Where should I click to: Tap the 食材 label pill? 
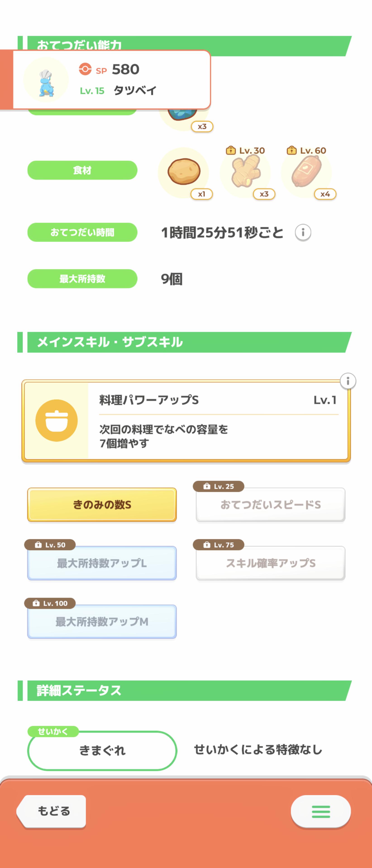tap(82, 170)
